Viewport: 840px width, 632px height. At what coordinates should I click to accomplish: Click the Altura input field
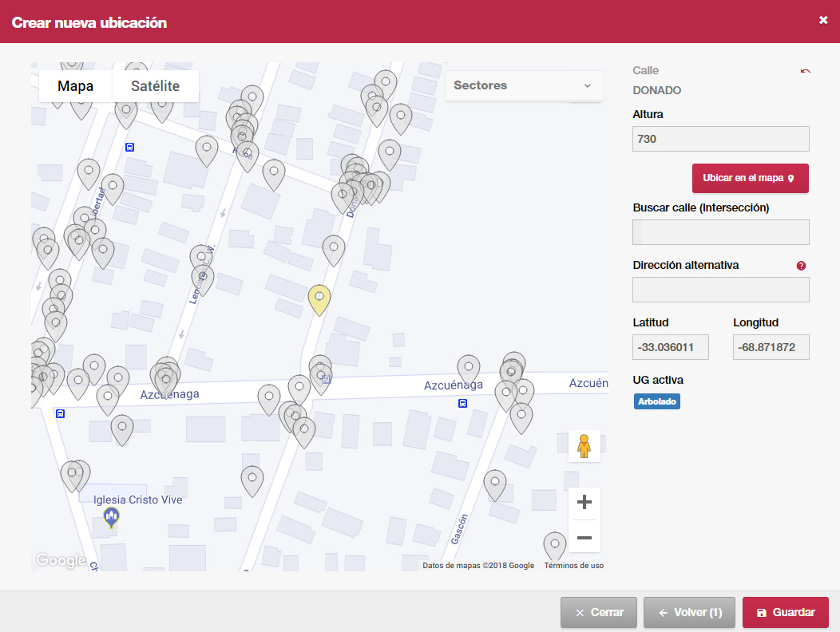click(720, 139)
